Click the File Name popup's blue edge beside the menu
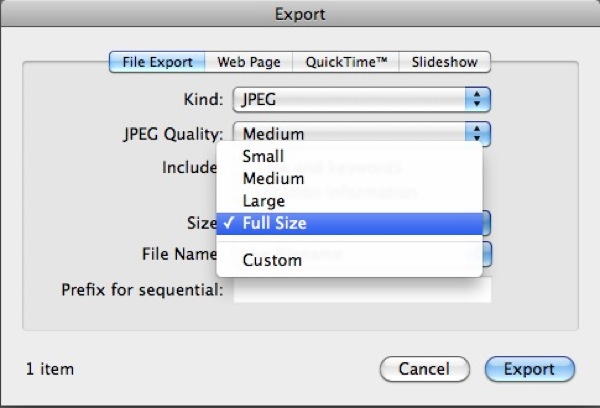Viewport: 600px width, 408px height. point(487,254)
